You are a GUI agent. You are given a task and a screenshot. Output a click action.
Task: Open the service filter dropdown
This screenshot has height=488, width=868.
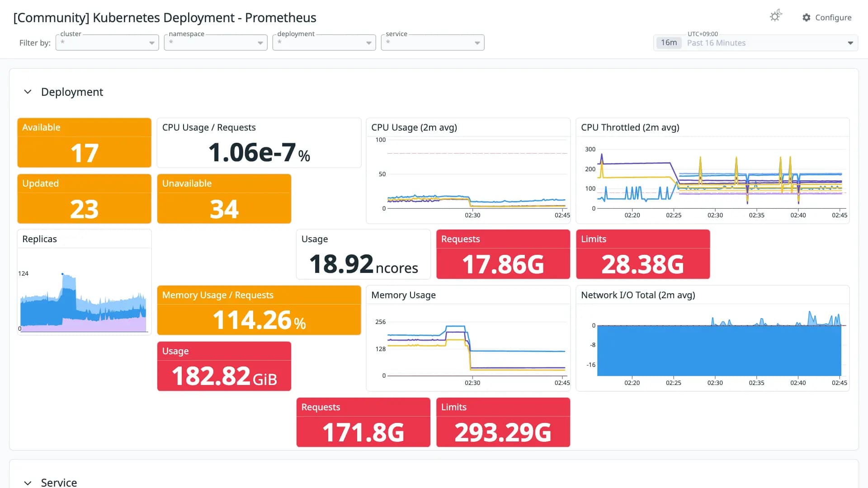point(433,42)
